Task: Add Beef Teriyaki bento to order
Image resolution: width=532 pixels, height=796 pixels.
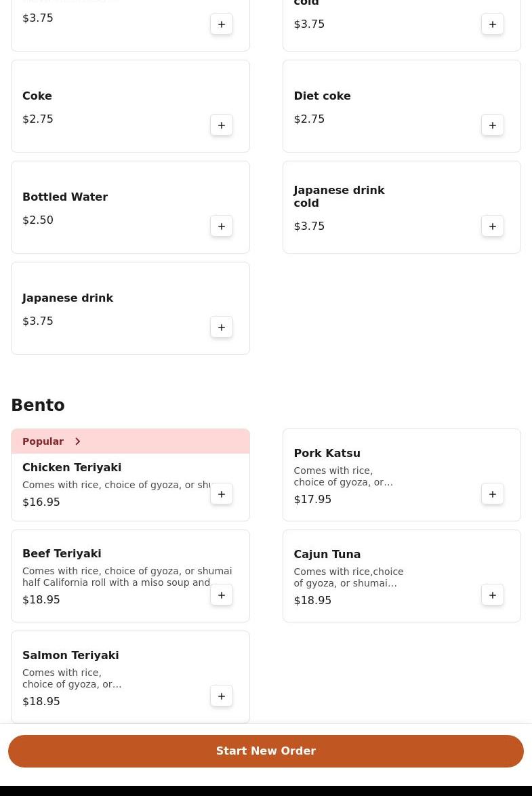Action: 222,595
